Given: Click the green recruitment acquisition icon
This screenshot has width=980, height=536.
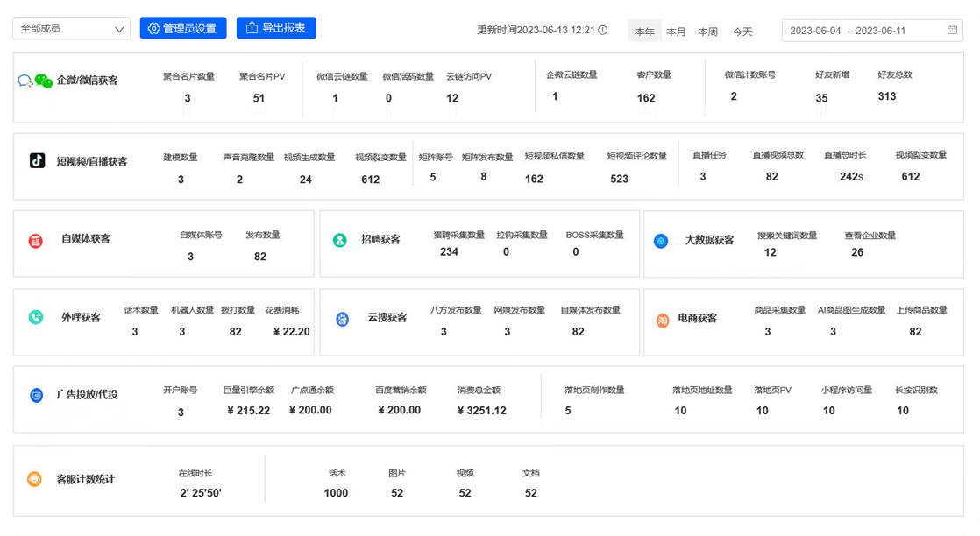Looking at the screenshot, I should 339,240.
